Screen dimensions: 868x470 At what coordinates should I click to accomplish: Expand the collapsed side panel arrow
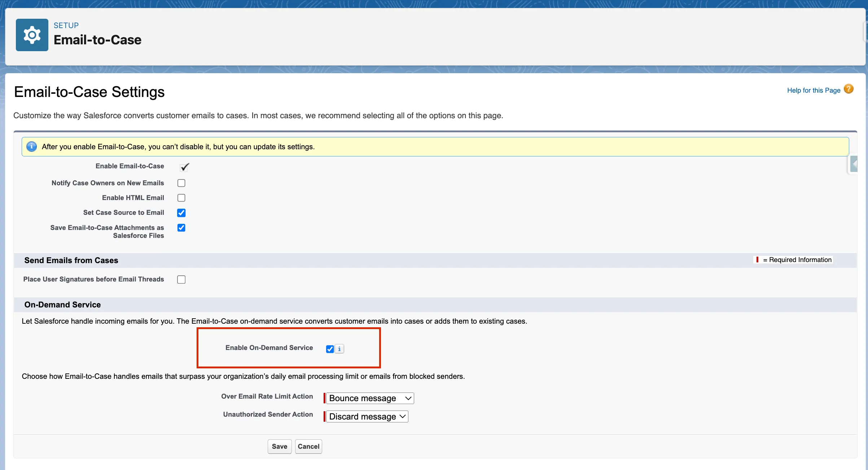pos(854,164)
